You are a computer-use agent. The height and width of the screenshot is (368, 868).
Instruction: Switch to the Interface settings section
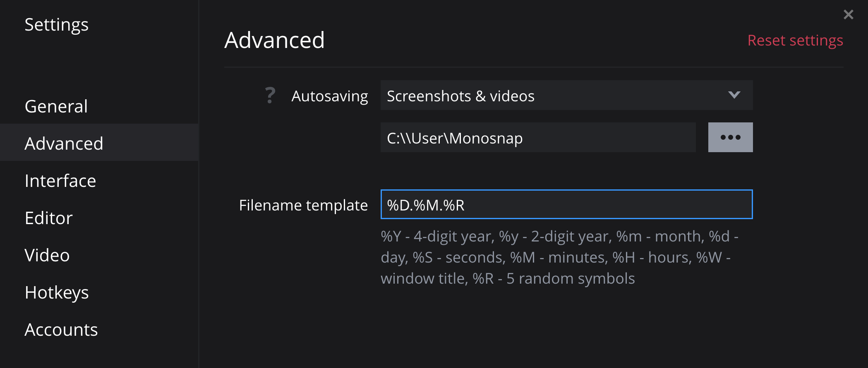coord(60,181)
